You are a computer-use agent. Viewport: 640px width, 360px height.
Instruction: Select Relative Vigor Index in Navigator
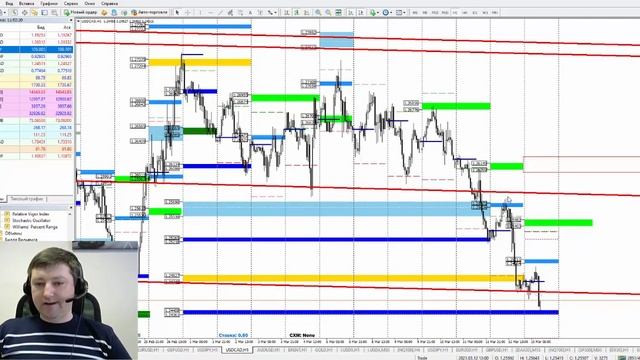click(x=31, y=214)
